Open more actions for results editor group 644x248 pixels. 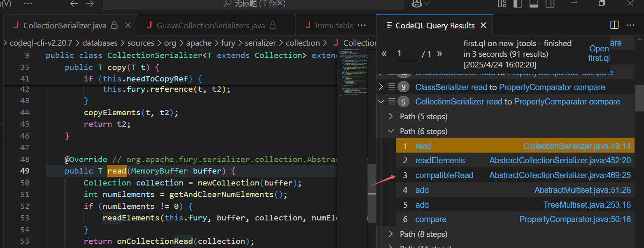[630, 25]
